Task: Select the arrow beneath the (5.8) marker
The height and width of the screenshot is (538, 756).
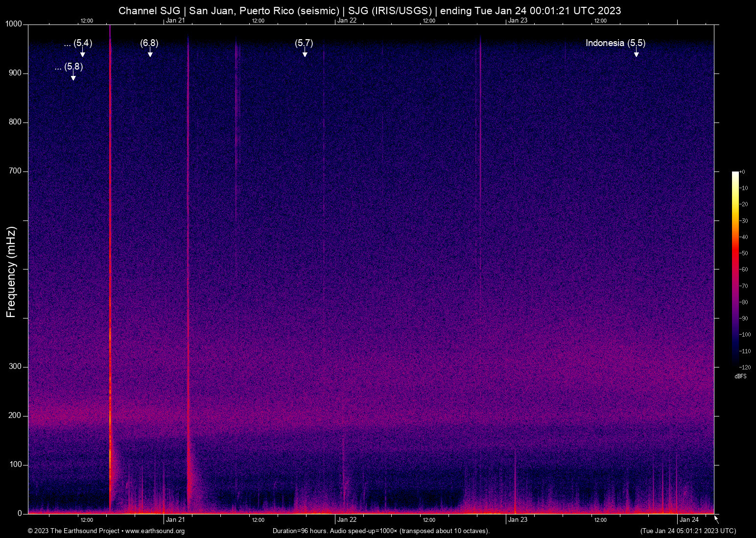Action: (x=73, y=77)
